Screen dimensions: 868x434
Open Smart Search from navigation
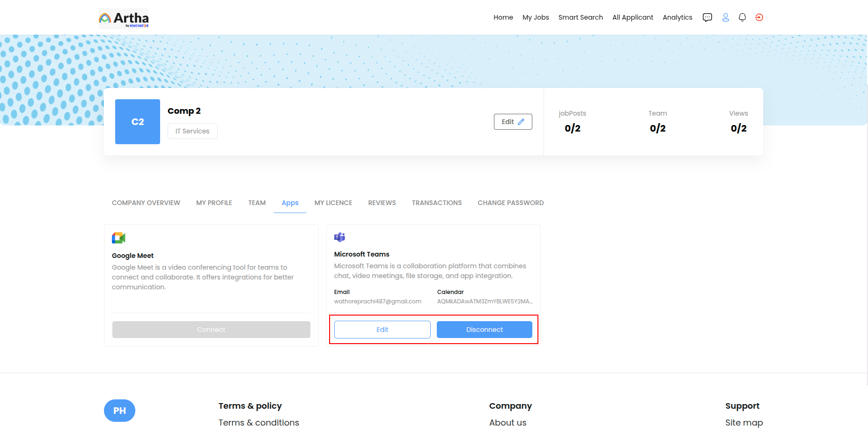(x=580, y=17)
